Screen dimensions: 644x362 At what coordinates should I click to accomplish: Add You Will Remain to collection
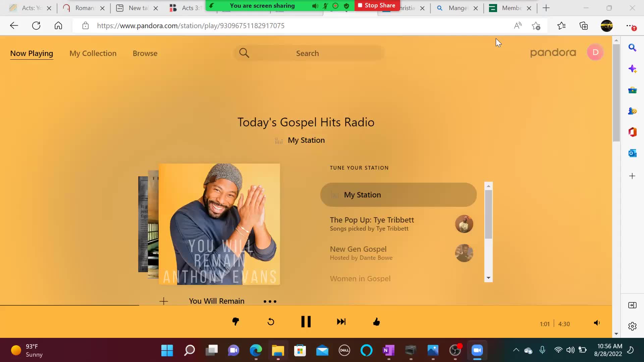point(164,301)
